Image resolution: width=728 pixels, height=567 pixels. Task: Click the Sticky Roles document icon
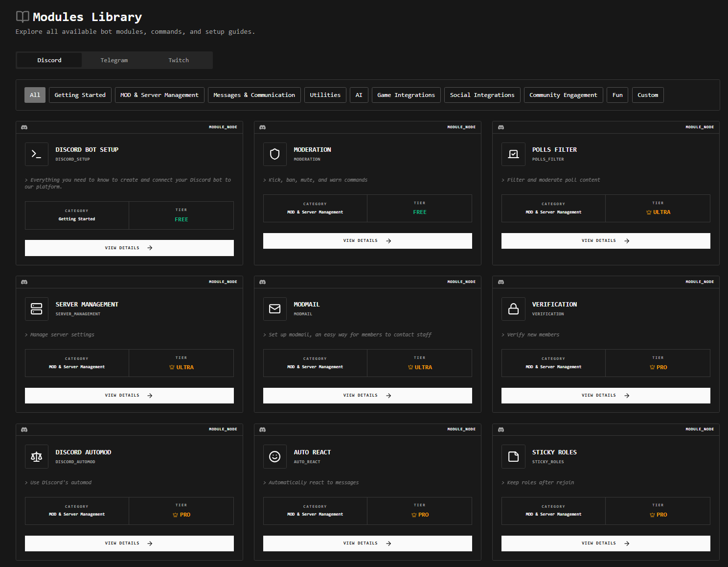513,456
